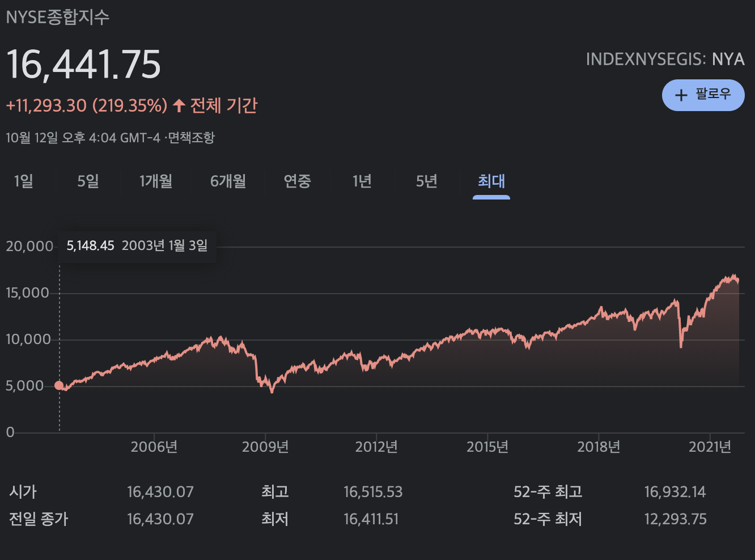
Task: Click the 5,000 y-axis label
Action: 24,386
